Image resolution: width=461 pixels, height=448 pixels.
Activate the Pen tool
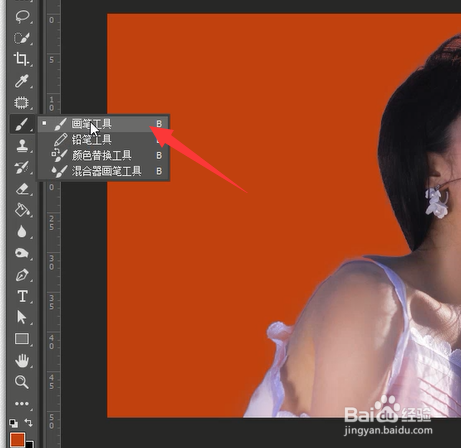[22, 275]
